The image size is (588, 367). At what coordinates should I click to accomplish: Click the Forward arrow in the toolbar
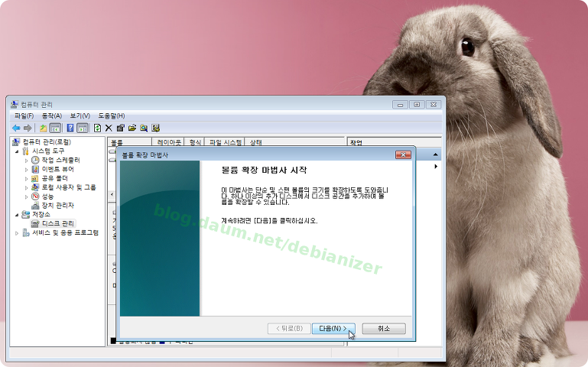click(28, 128)
